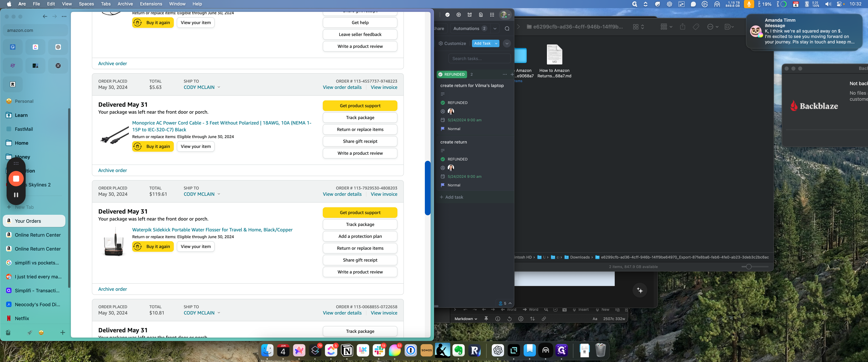This screenshot has width=868, height=362.
Task: Click Finder's share toolbar icon
Action: pos(683,27)
